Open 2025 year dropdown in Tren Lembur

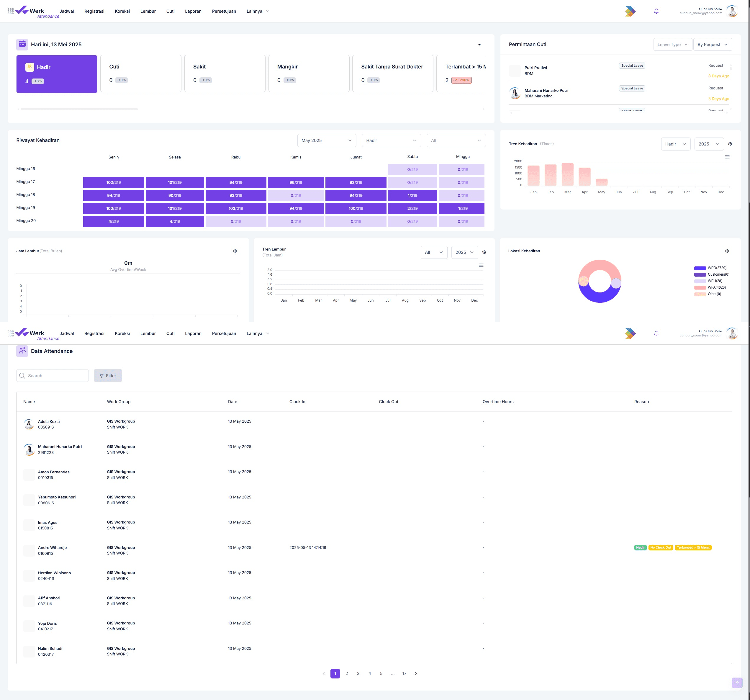[x=464, y=252]
